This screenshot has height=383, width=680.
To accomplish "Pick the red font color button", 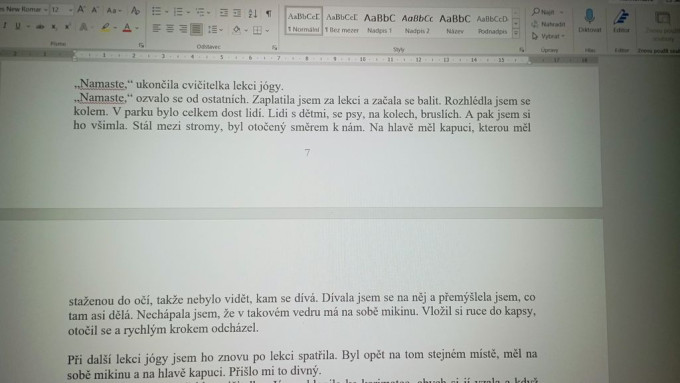I will (x=127, y=28).
